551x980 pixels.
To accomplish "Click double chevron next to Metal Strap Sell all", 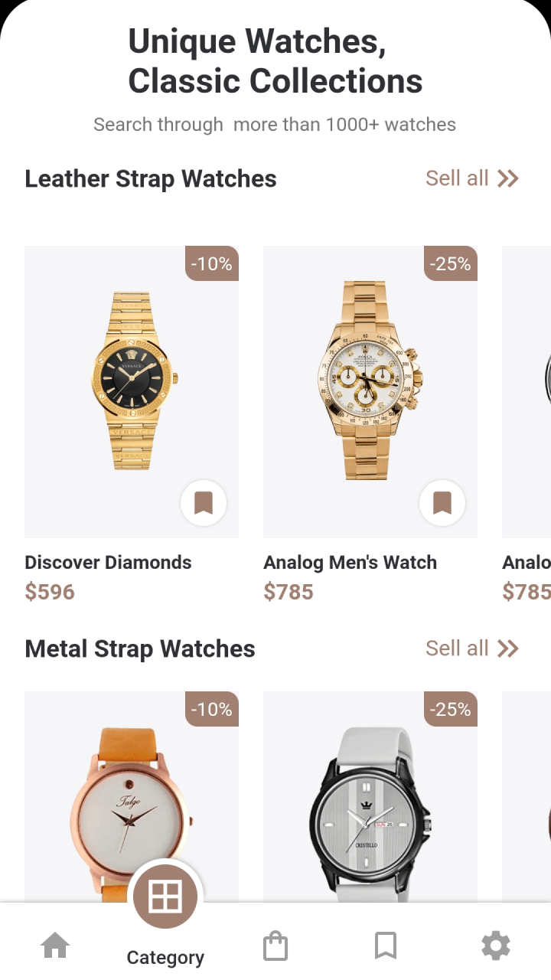I will (x=508, y=648).
